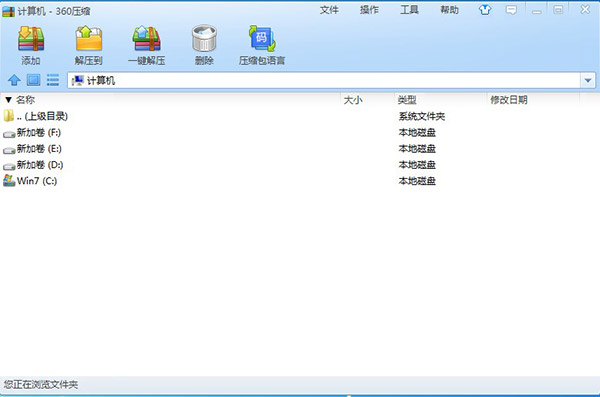Open the 帮助 menu
Viewport: 600px width, 397px height.
449,10
